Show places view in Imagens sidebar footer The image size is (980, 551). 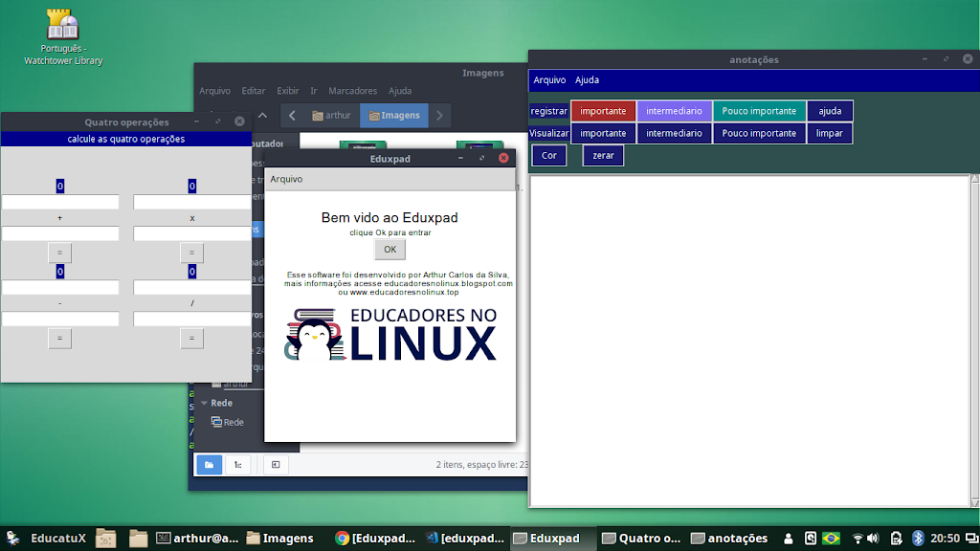point(210,465)
